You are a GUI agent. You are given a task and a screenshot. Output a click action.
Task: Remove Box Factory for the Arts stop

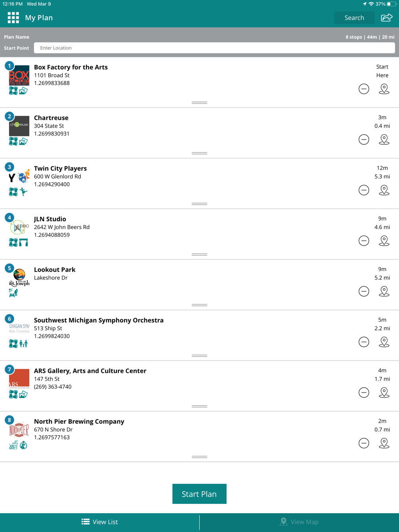point(364,89)
